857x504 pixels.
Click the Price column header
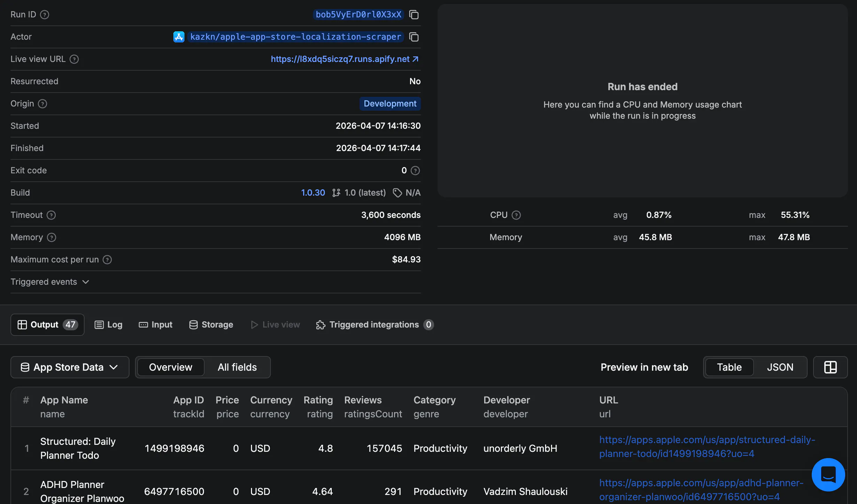click(227, 400)
